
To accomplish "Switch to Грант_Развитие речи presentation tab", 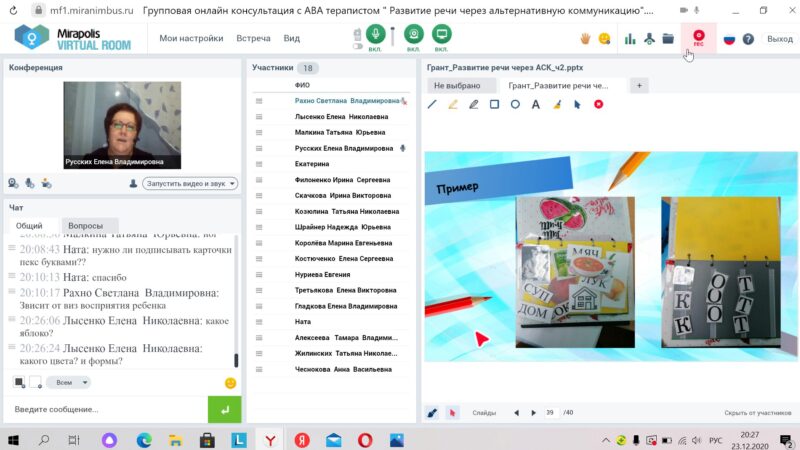I will 558,86.
